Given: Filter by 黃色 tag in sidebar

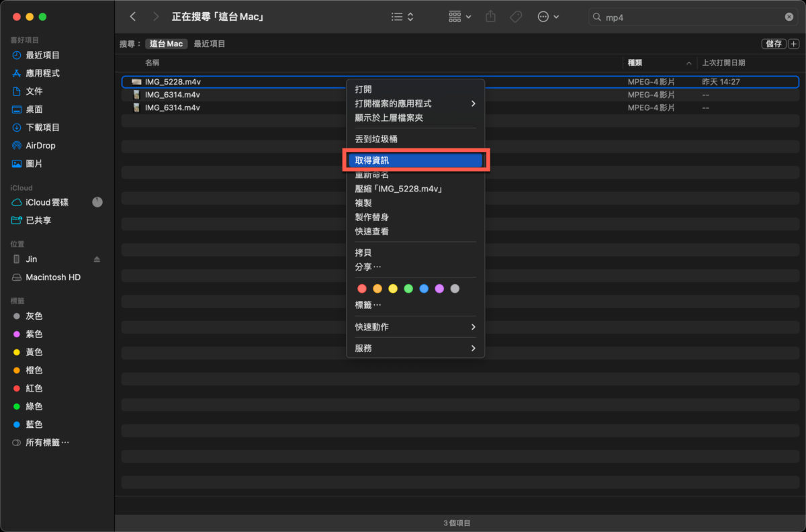Looking at the screenshot, I should tap(34, 353).
